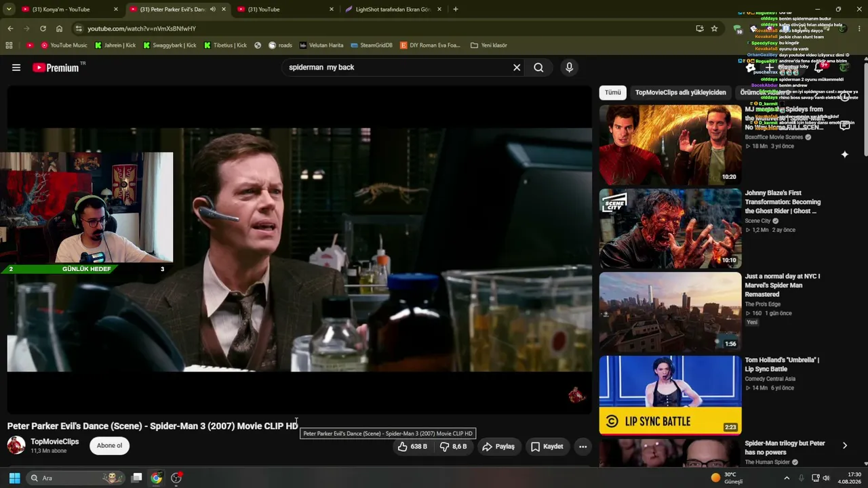Open the Windows Start menu
This screenshot has width=868, height=488.
tap(14, 478)
